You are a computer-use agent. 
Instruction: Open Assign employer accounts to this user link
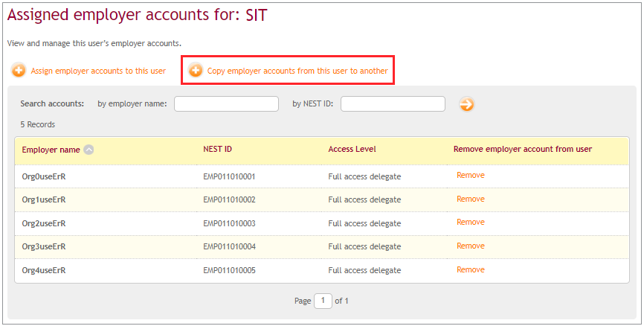98,71
